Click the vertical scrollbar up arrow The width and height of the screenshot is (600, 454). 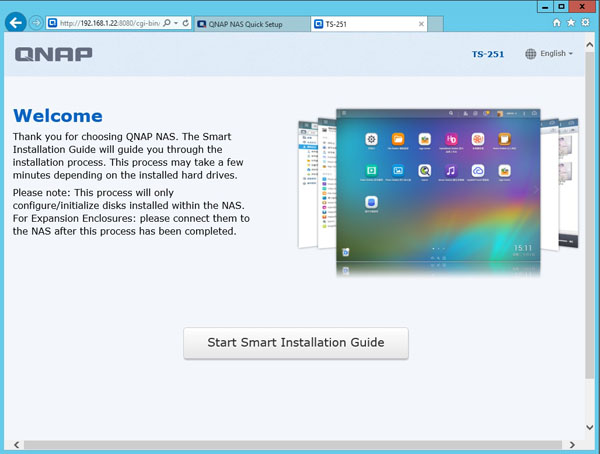(x=590, y=45)
